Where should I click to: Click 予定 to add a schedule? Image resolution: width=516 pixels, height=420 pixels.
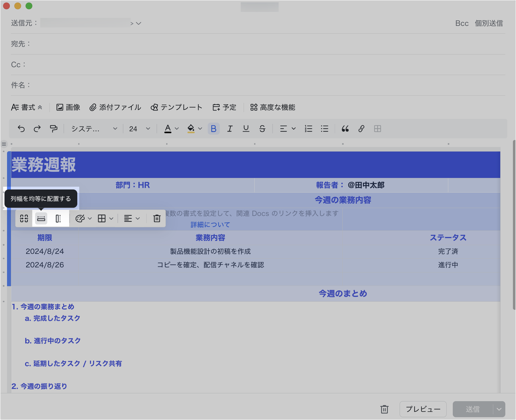click(x=224, y=107)
